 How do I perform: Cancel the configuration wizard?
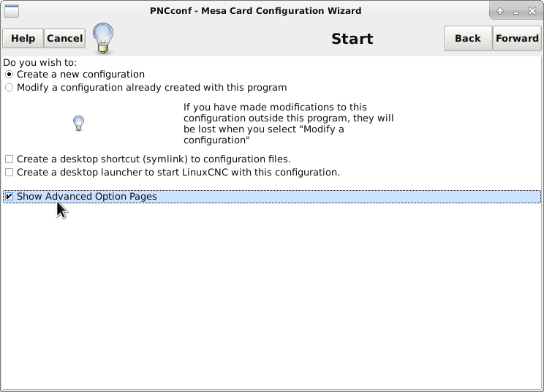coord(65,39)
